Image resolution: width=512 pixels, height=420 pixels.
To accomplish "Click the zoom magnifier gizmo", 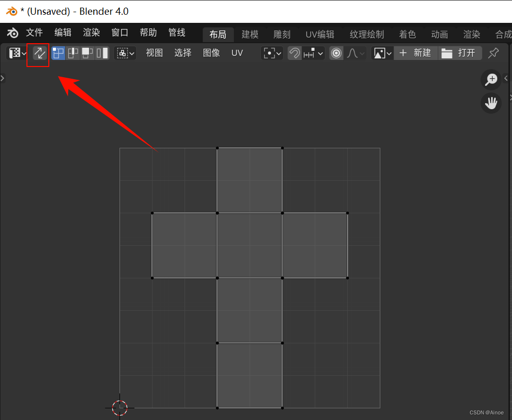I will point(491,79).
